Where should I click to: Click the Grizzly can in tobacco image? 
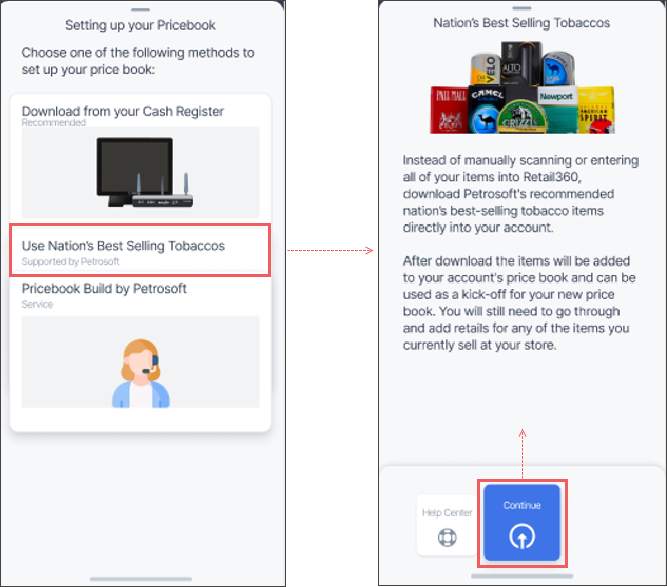pyautogui.click(x=522, y=118)
